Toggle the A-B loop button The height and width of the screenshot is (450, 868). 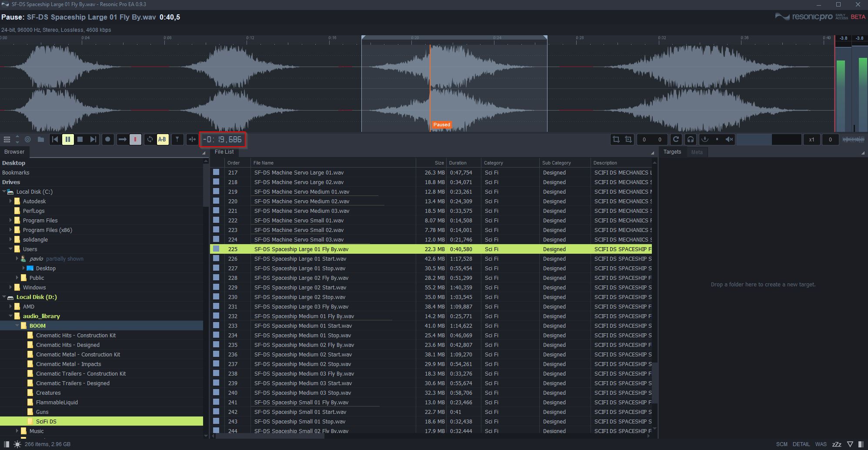coord(162,139)
